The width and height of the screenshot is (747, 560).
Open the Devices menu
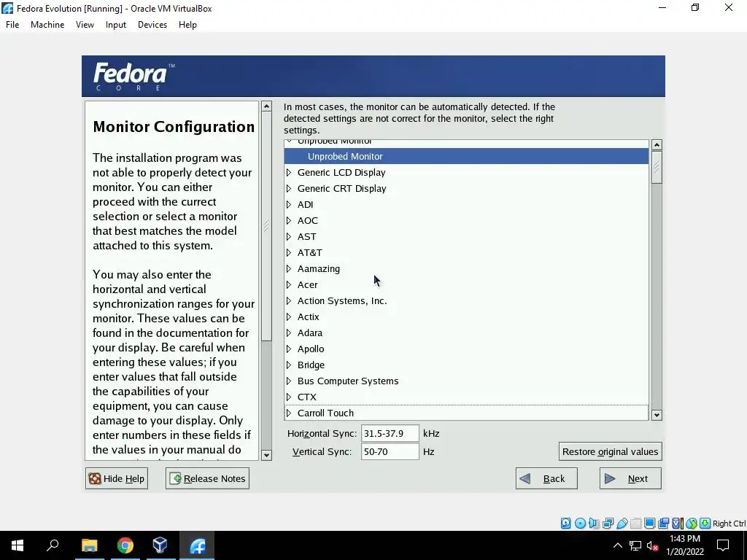[x=152, y=25]
